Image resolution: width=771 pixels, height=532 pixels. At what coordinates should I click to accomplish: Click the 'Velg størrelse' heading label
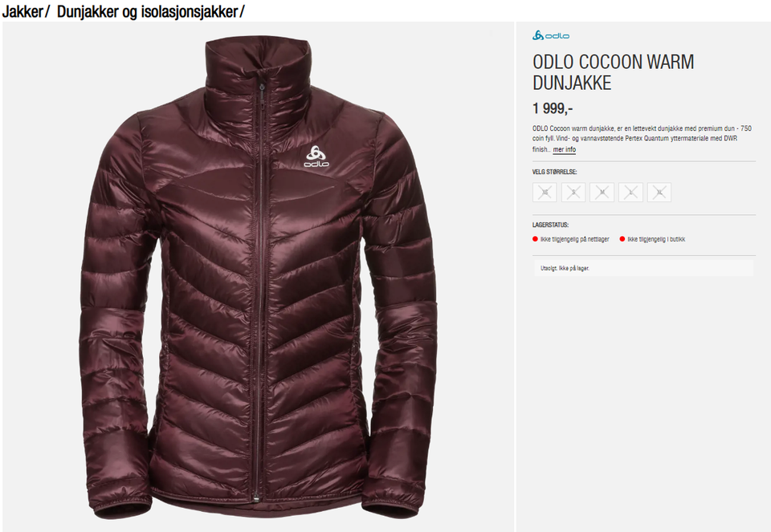[554, 172]
